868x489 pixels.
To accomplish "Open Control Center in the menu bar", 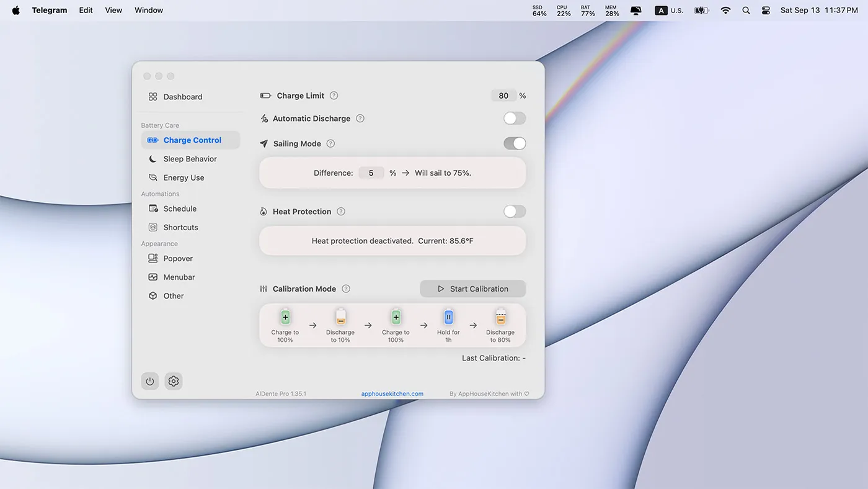I will 766,11.
